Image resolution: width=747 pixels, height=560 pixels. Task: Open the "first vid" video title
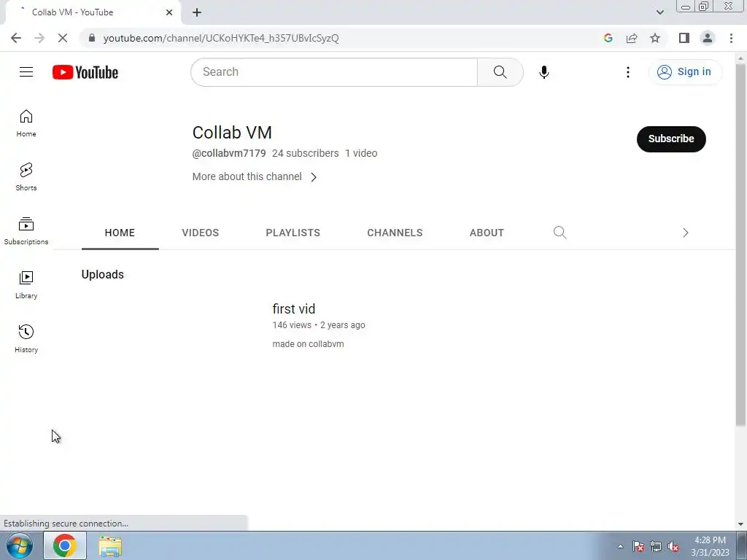point(294,308)
